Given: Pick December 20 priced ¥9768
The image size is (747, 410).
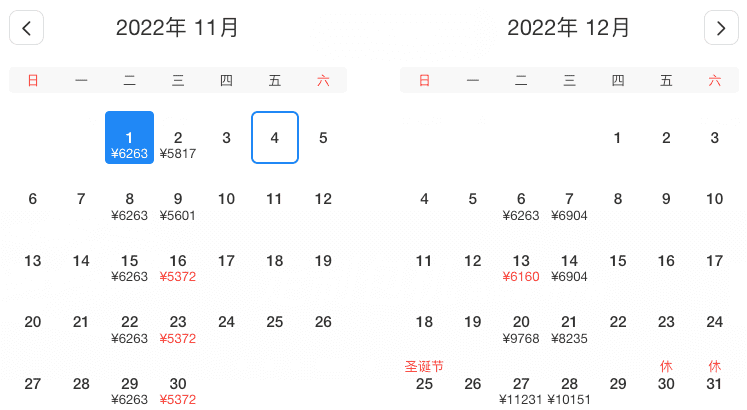Looking at the screenshot, I should (x=521, y=329).
